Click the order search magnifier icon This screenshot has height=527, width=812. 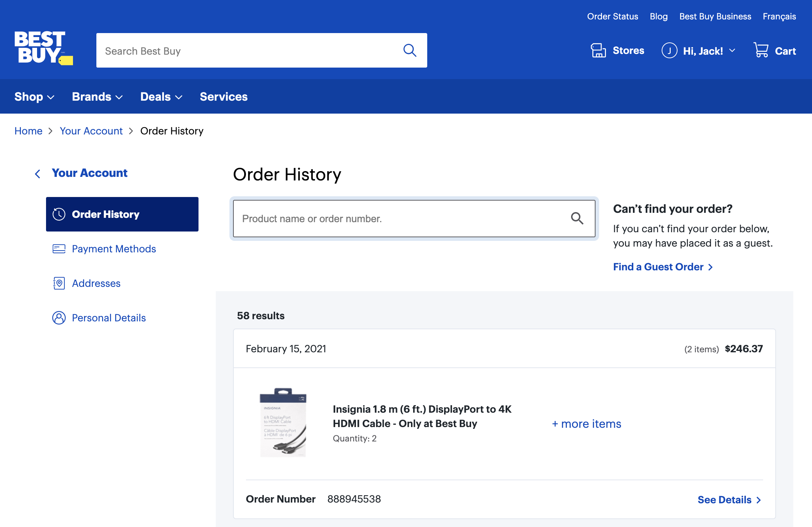coord(577,218)
